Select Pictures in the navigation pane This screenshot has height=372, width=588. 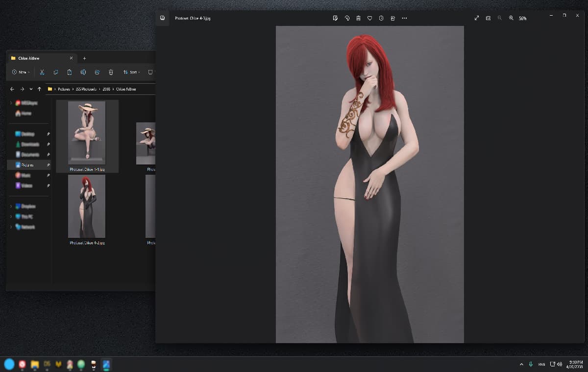pyautogui.click(x=28, y=165)
